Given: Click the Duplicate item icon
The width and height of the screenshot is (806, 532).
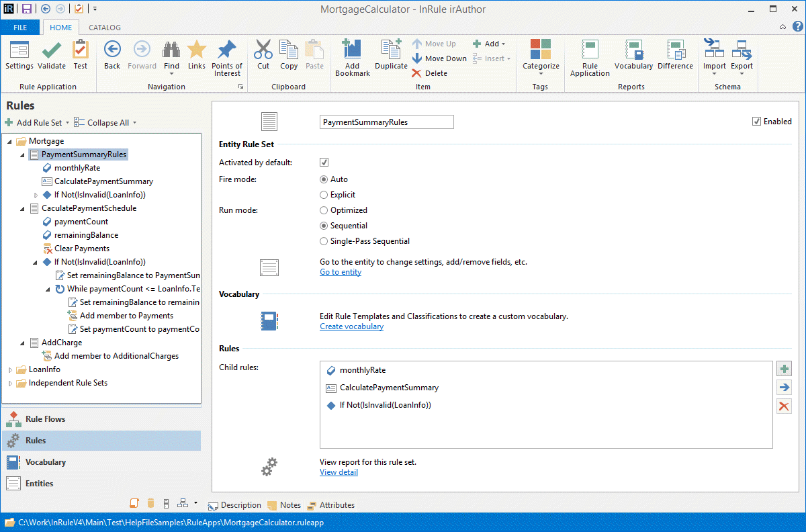Looking at the screenshot, I should click(391, 51).
